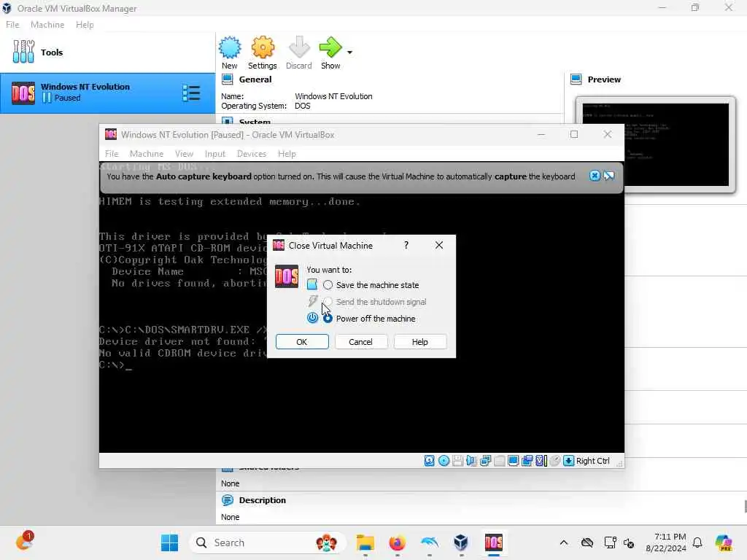This screenshot has width=747, height=560.
Task: Select the Windows NT Evolution VM entry
Action: (108, 93)
